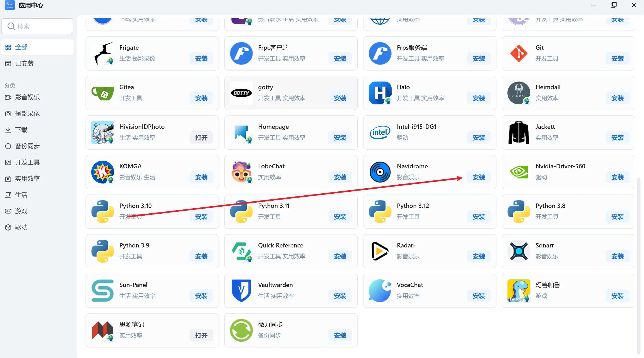Filter by 开发工具 category
Image resolution: width=644 pixels, height=358 pixels.
(37, 162)
